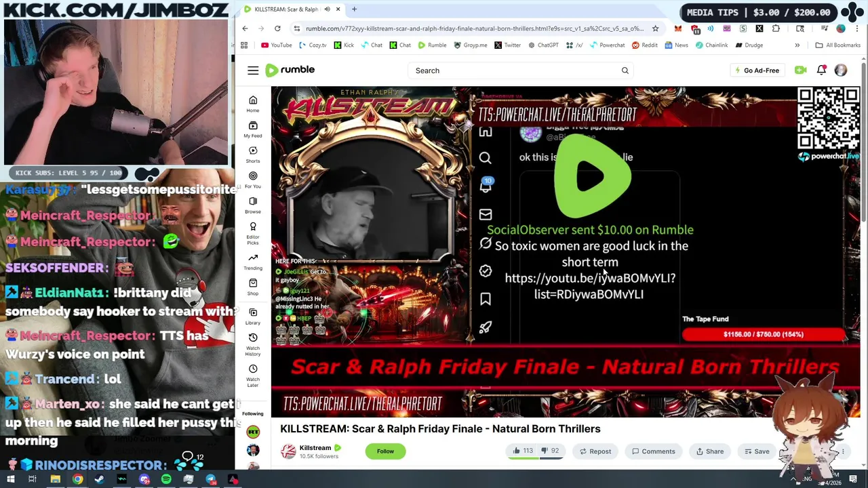The height and width of the screenshot is (488, 868).
Task: Click the go-live camera icon
Action: point(800,70)
